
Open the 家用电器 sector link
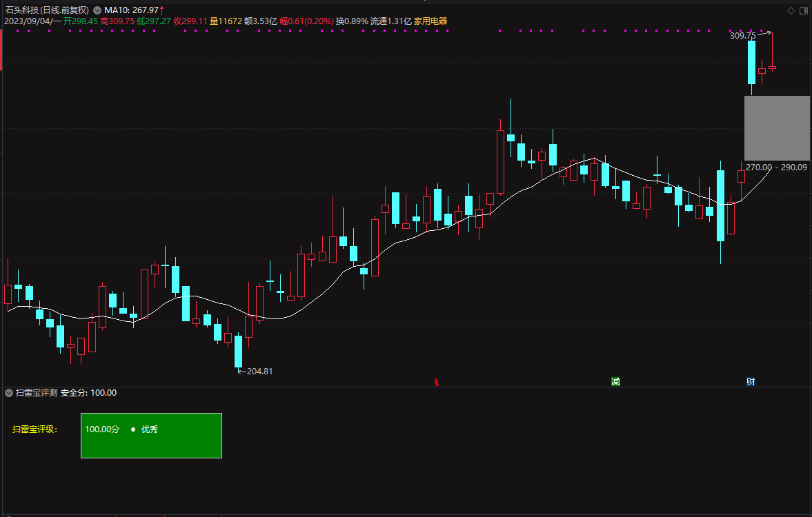(x=430, y=21)
